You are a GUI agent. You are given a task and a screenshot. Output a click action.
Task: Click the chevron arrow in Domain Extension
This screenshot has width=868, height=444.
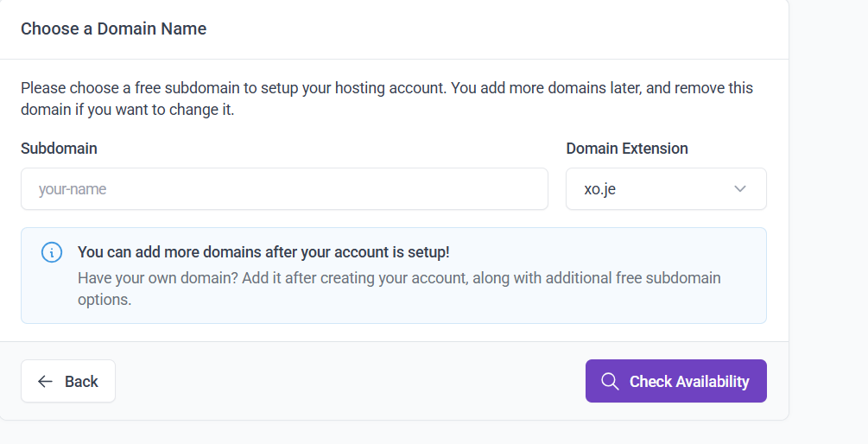click(740, 189)
